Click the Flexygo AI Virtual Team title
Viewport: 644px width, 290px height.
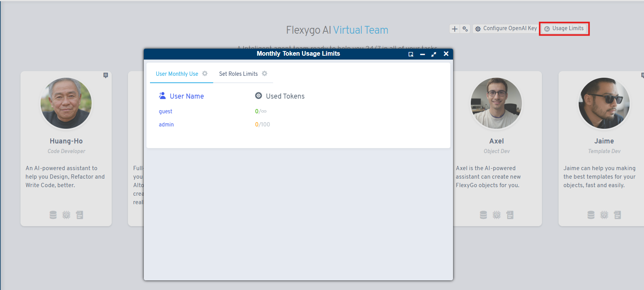tap(337, 30)
